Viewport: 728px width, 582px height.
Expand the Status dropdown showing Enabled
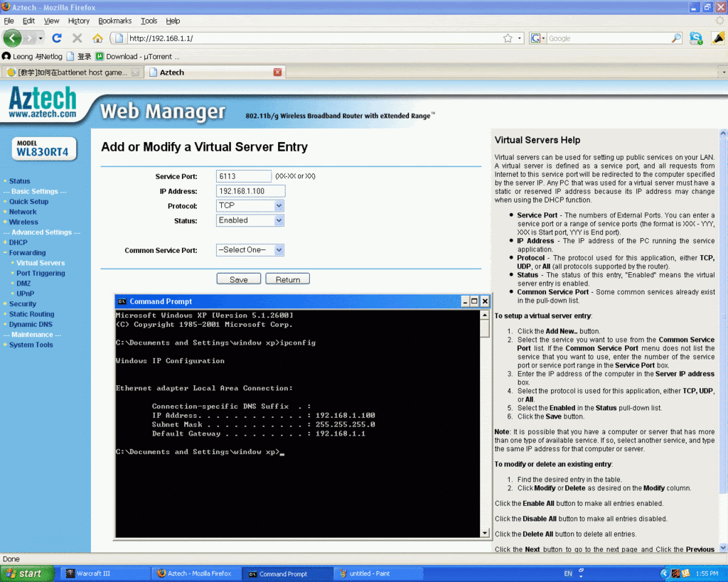250,220
